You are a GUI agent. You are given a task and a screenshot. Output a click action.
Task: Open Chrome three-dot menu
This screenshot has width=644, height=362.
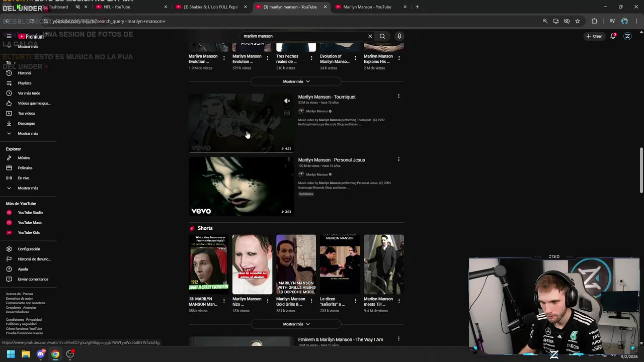point(637,21)
